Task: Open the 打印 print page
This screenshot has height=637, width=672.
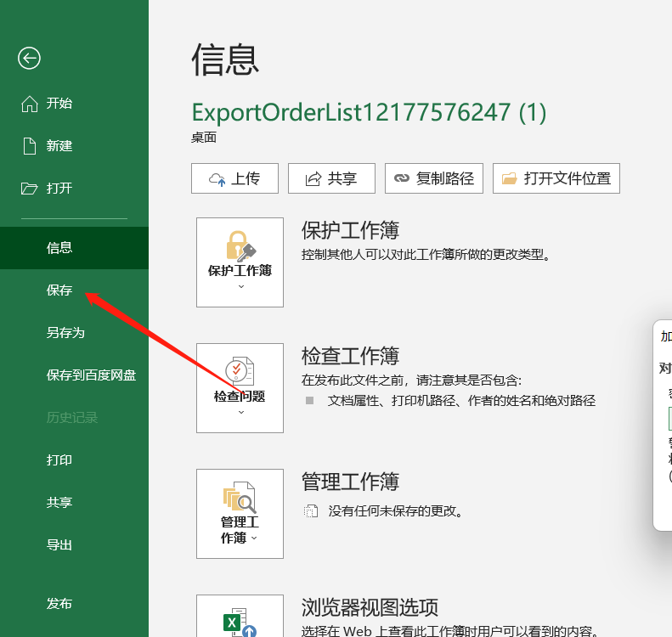Action: click(59, 460)
